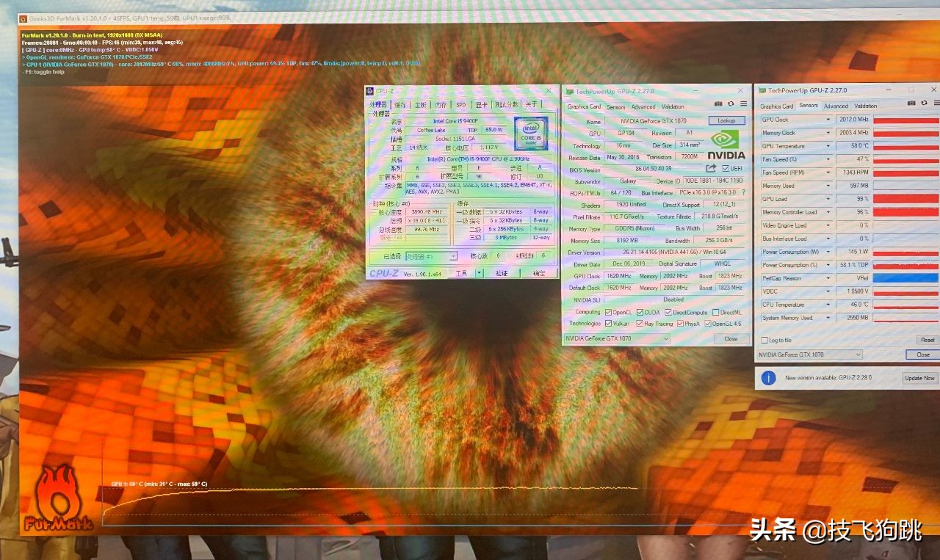Expand the GPU Temperature sensor dropdown arrow
Screen dimensions: 940x560
[x=828, y=146]
